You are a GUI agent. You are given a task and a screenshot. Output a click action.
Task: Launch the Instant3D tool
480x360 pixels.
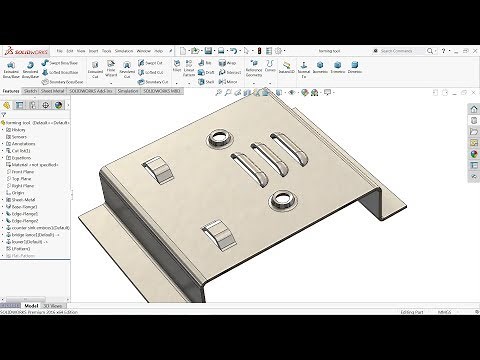point(287,67)
